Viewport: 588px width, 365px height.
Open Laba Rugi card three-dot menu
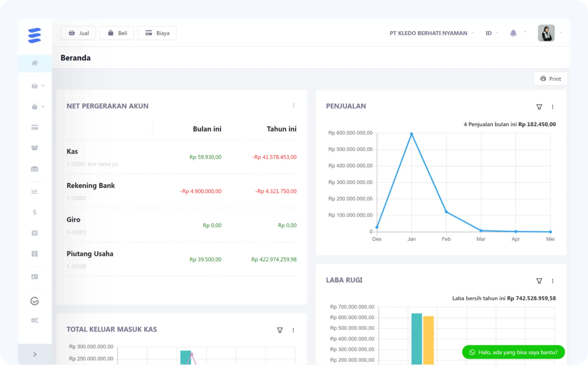553,281
